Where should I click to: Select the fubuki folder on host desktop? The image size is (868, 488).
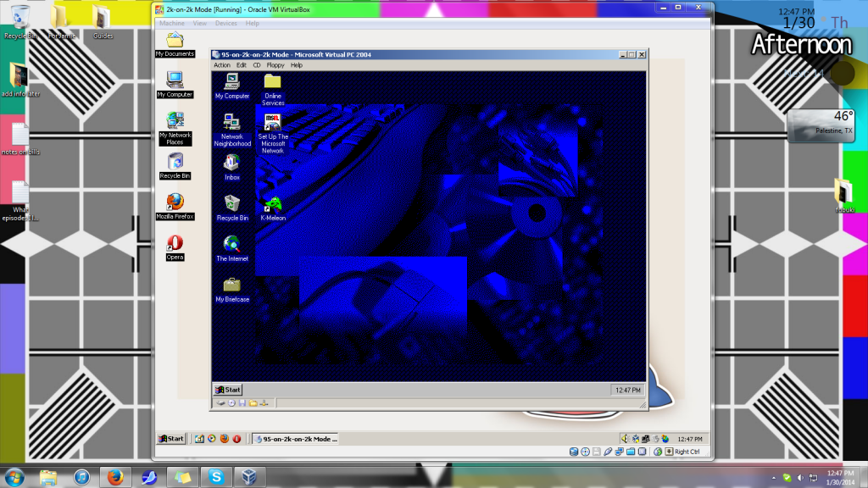(845, 196)
